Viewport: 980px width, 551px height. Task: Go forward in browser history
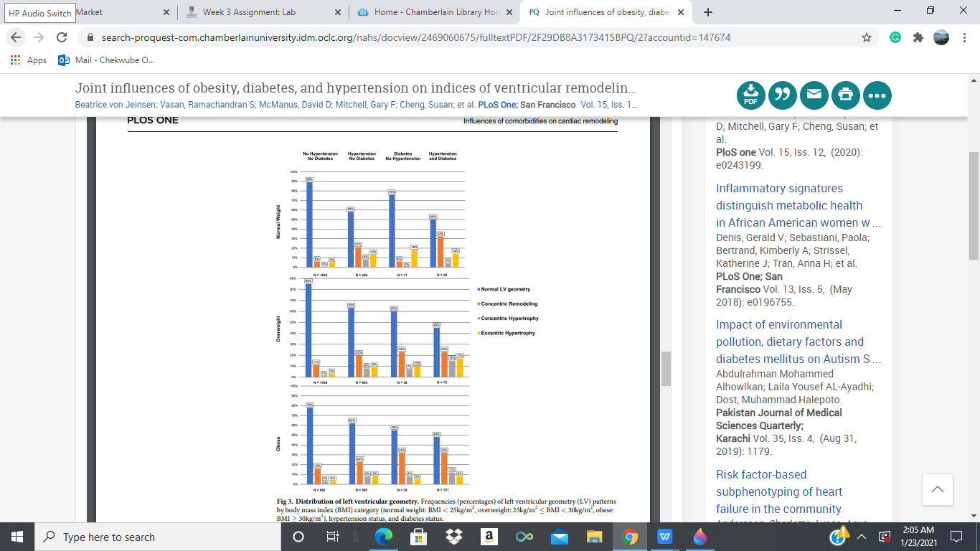click(x=39, y=37)
